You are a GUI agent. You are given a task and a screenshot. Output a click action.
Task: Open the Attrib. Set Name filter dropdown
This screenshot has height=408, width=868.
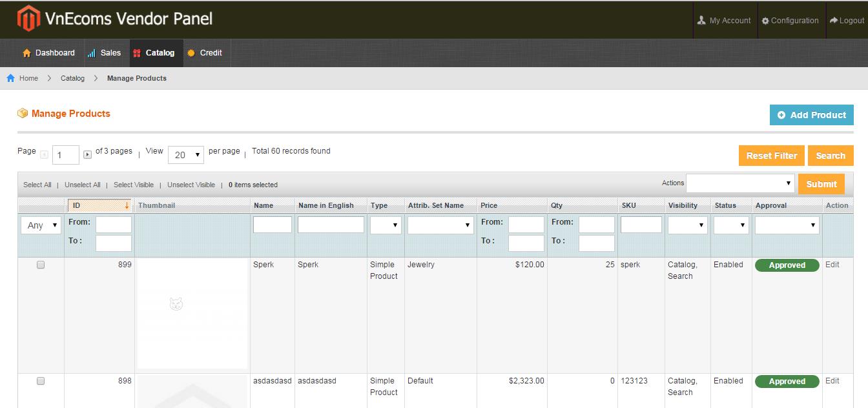(440, 225)
